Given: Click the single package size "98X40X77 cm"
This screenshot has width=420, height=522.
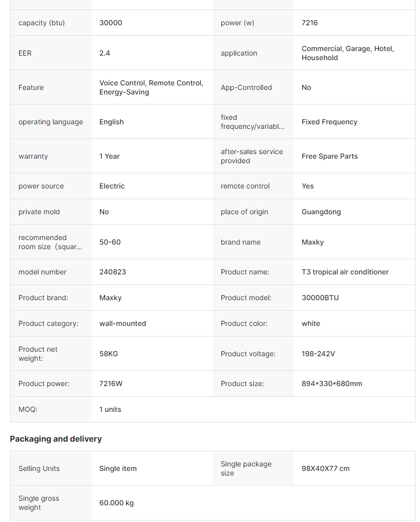Looking at the screenshot, I should [x=325, y=468].
